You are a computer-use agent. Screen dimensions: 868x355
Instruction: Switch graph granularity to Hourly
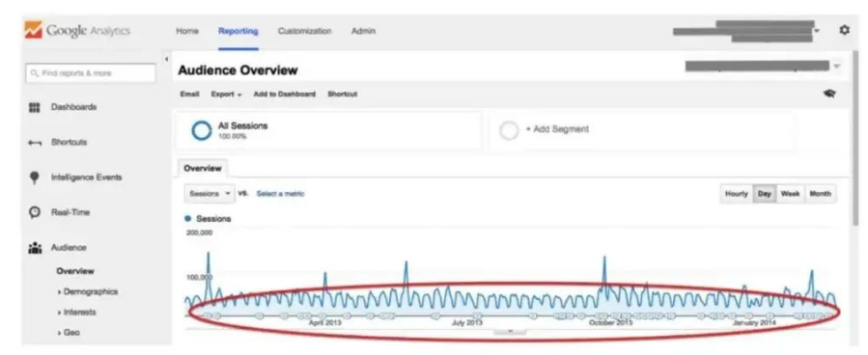pos(737,194)
